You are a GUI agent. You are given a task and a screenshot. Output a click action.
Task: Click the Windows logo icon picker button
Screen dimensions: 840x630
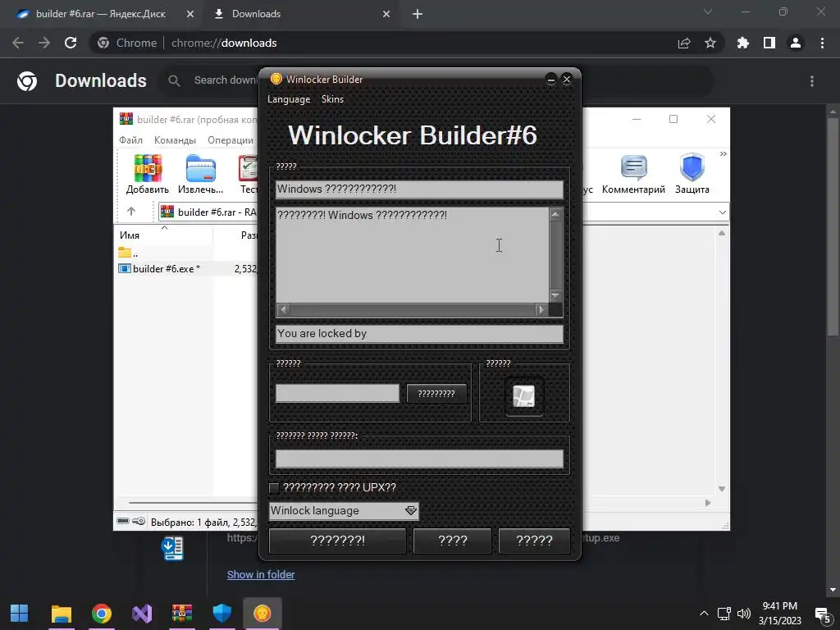click(x=523, y=396)
